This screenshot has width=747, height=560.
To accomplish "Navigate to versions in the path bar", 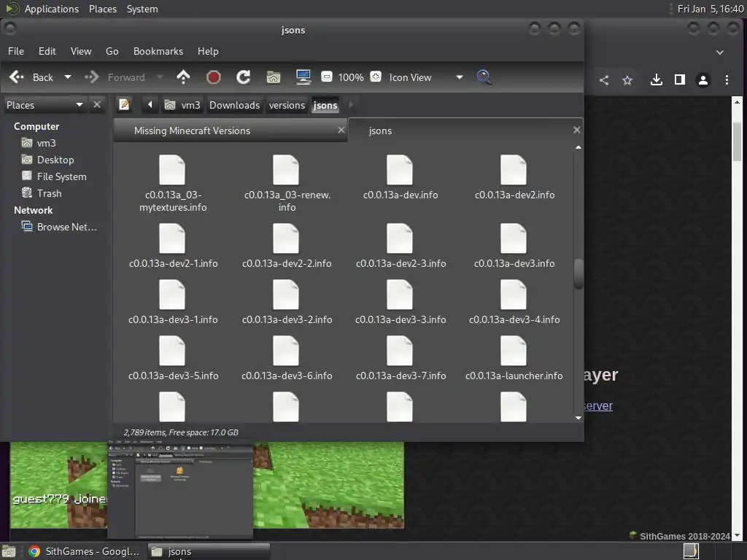I will [287, 105].
